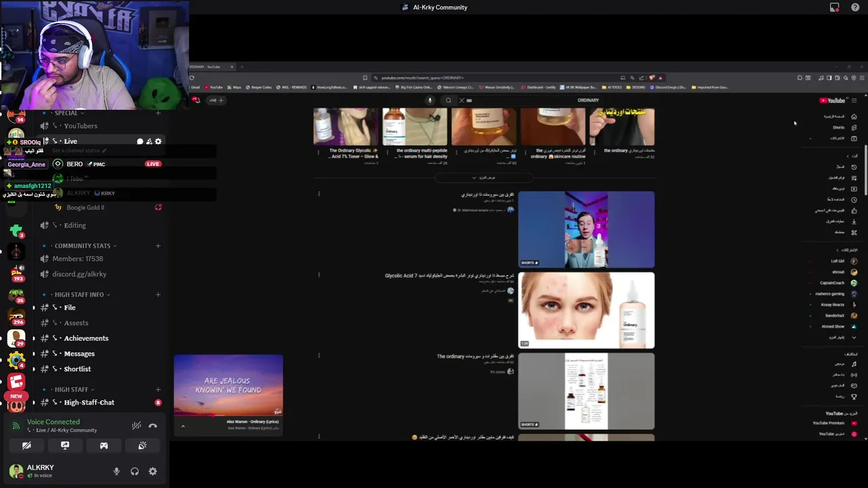868x488 pixels.
Task: Create invite for the Live channel
Action: click(x=149, y=142)
